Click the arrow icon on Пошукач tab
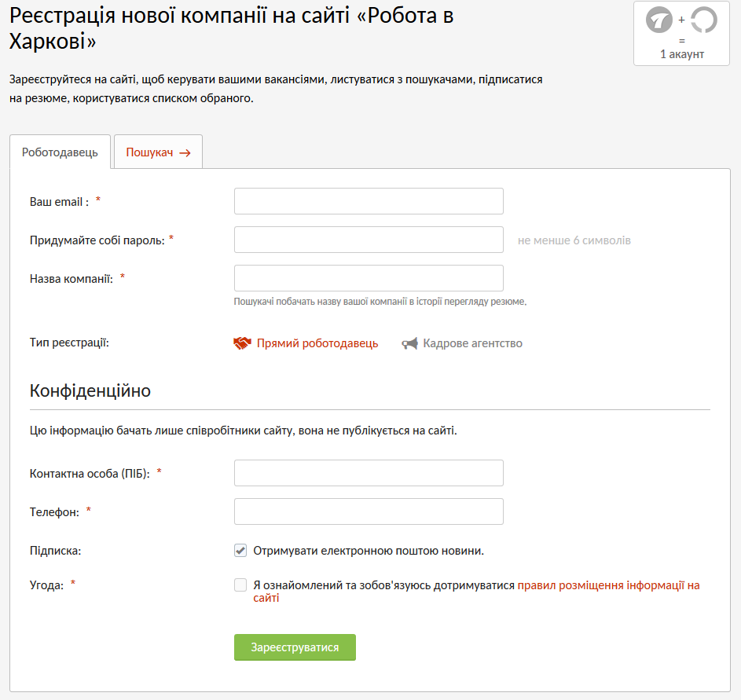The width and height of the screenshot is (741, 700). point(185,153)
